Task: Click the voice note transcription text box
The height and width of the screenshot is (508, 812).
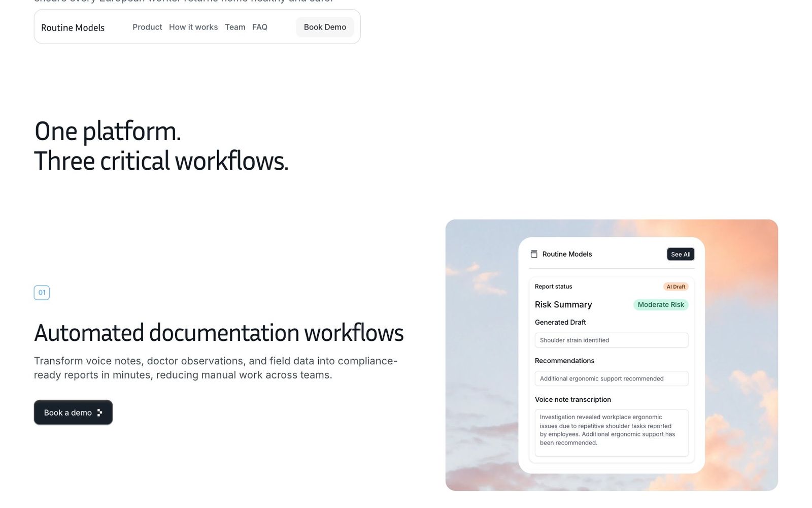Action: tap(612, 433)
